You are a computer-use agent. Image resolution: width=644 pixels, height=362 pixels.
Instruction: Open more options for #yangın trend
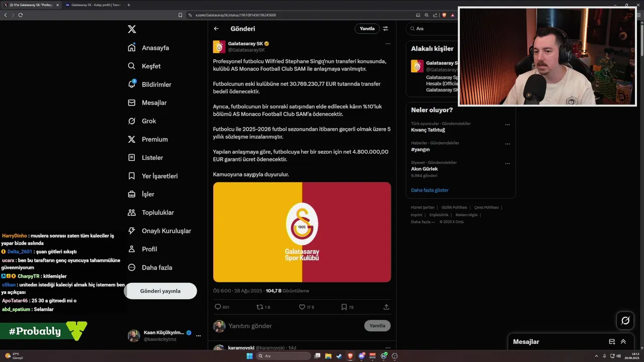(507, 144)
